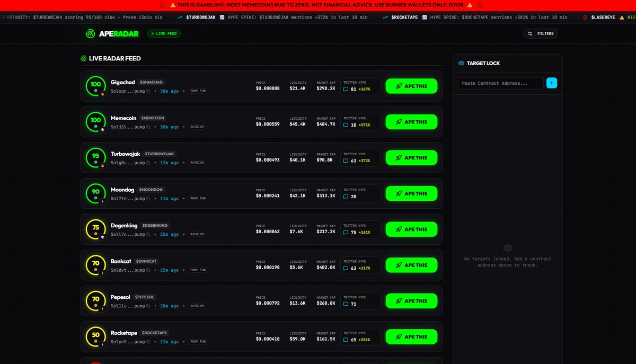
Task: Click the Turbowojak Twitter hype chat icon
Action: coord(346,161)
